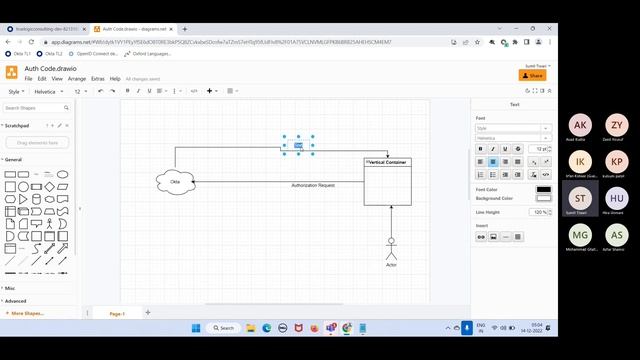Screen dimensions: 640x360
Task: Toggle Underline in the right Text panel
Action: click(x=505, y=149)
